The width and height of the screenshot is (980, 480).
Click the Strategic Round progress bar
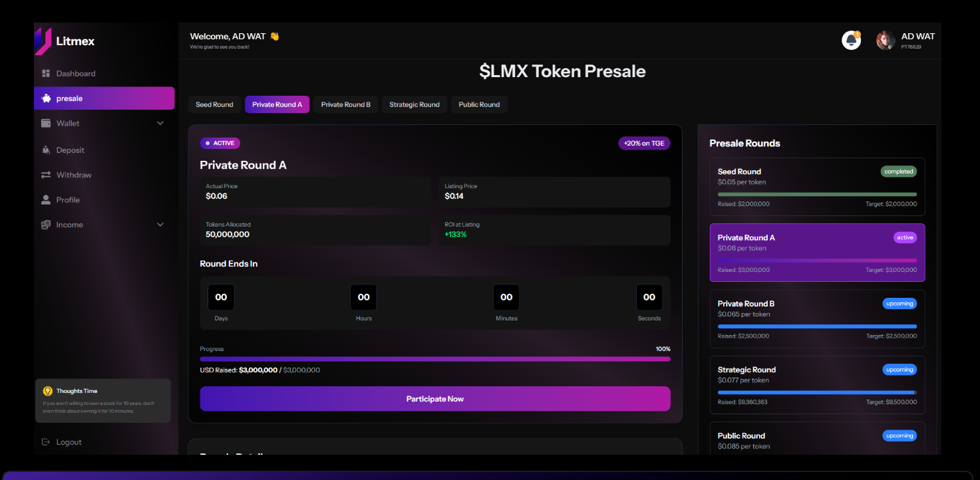coord(817,392)
